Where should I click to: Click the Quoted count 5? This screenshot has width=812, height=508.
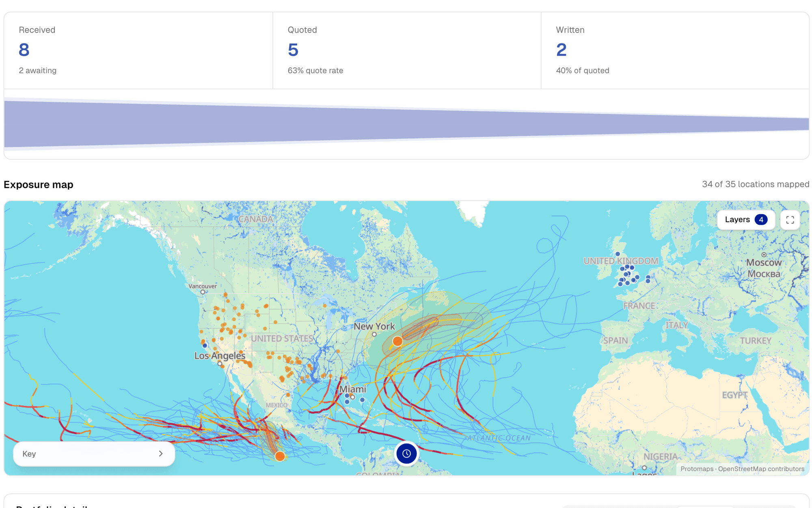click(x=293, y=50)
